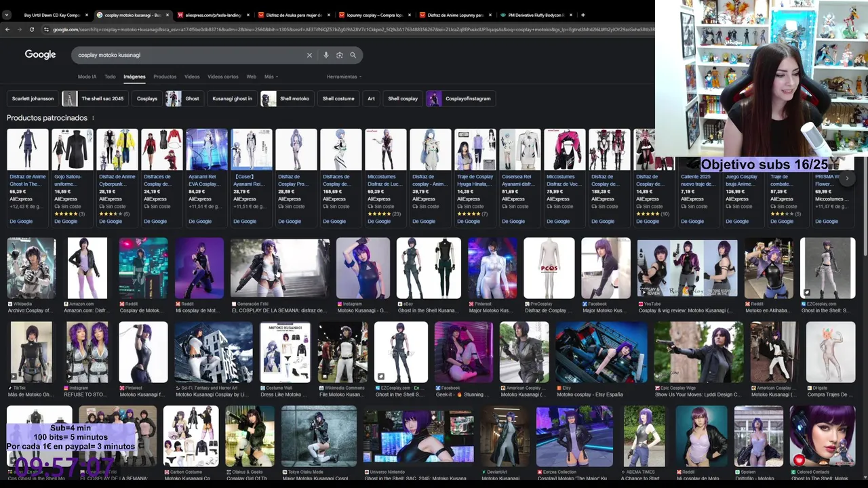The width and height of the screenshot is (868, 488).
Task: Select the 'Todo' results tab
Action: (110, 77)
